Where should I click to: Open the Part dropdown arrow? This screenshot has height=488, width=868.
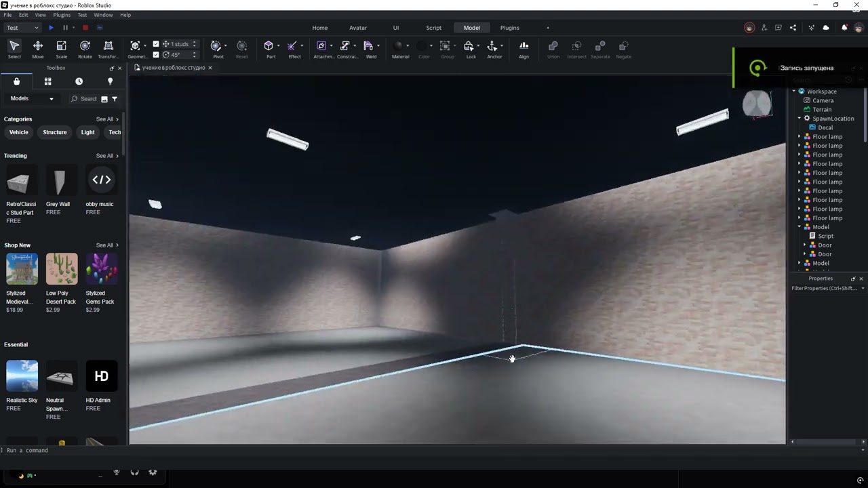[278, 46]
